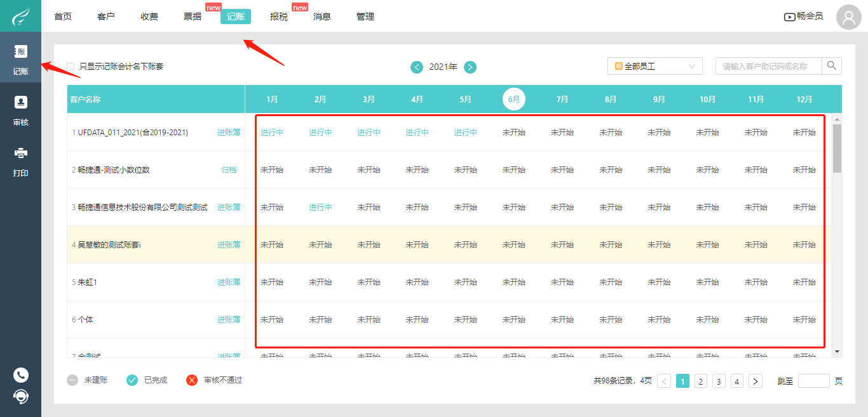Open the 票据 menu
The width and height of the screenshot is (868, 417).
pyautogui.click(x=193, y=17)
